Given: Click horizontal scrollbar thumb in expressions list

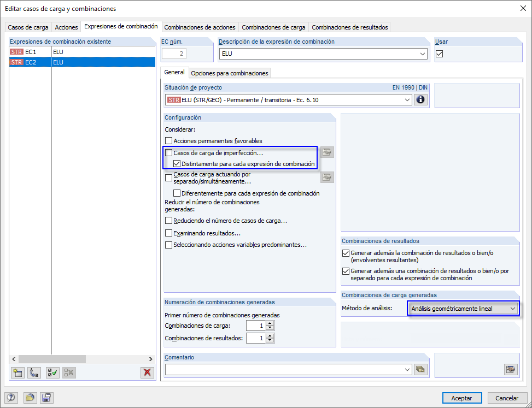Looking at the screenshot, I should tap(52, 359).
